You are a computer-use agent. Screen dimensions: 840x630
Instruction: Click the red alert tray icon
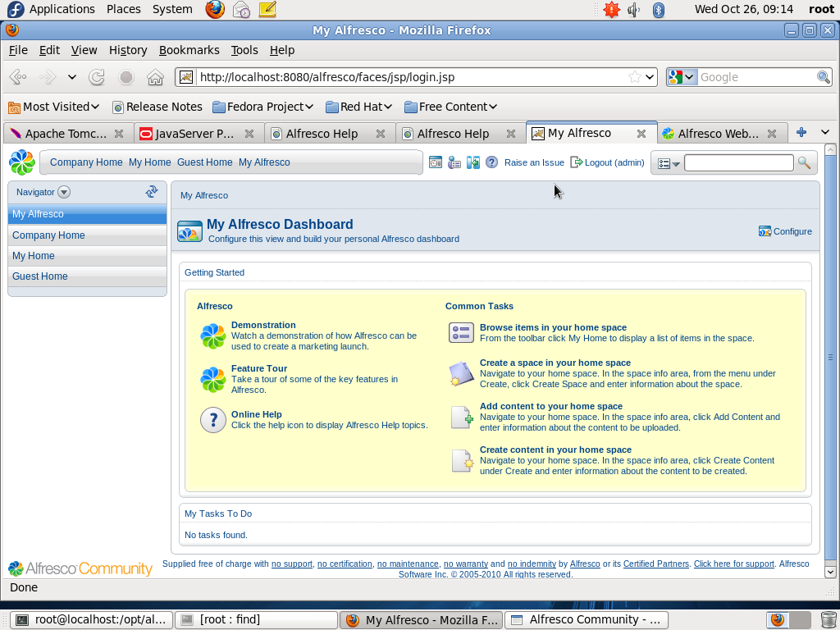[x=611, y=10]
